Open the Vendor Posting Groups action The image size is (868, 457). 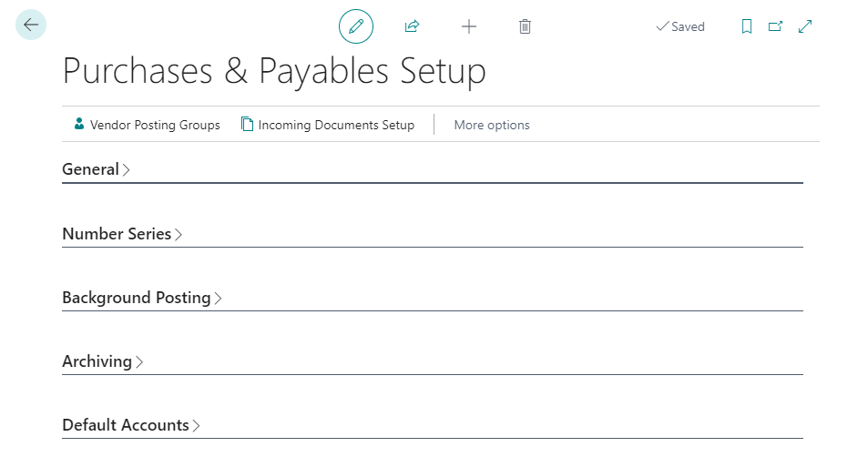[155, 125]
